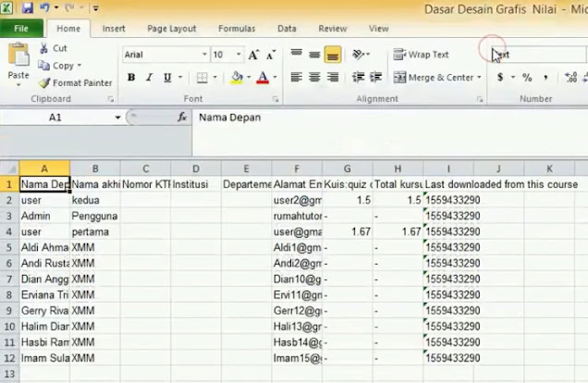Expand the Font Color arrow

point(276,78)
